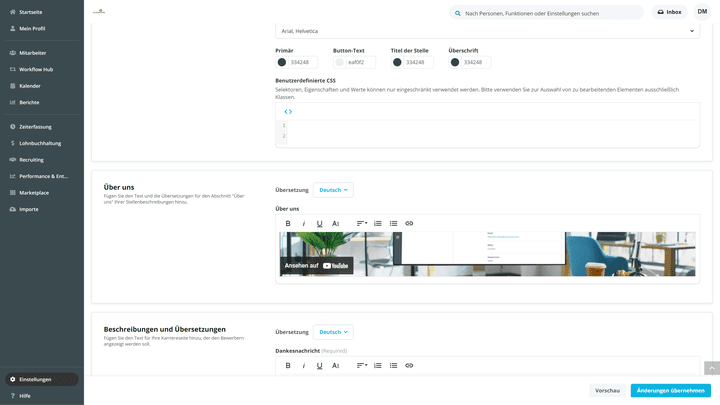Image resolution: width=720 pixels, height=405 pixels.
Task: Click the Lohnbuchhaltung dollar icon
Action: point(12,143)
